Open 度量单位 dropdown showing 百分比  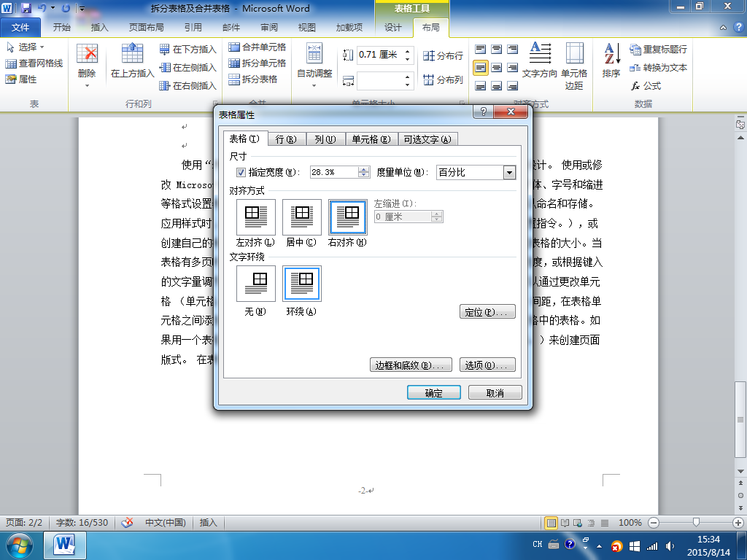pos(510,172)
